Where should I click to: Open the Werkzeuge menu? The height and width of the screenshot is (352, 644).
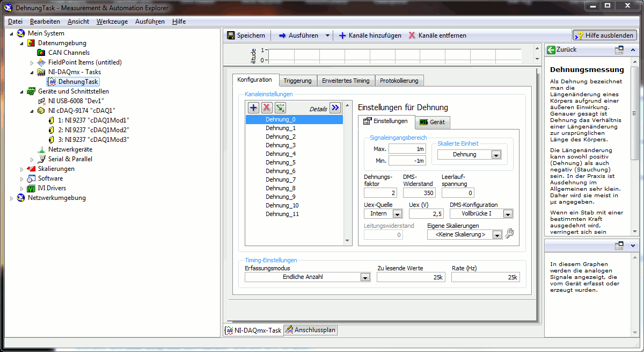pos(112,21)
